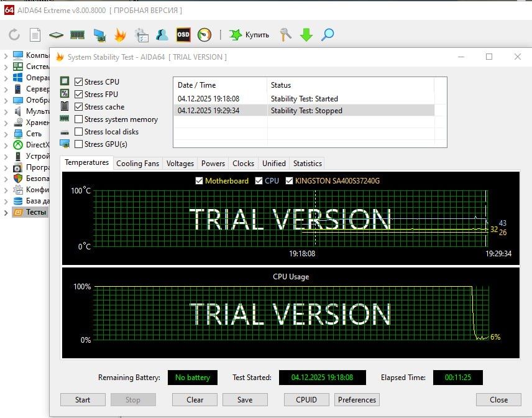Uncheck the Stress CPU checkbox
The height and width of the screenshot is (418, 532).
coord(78,82)
